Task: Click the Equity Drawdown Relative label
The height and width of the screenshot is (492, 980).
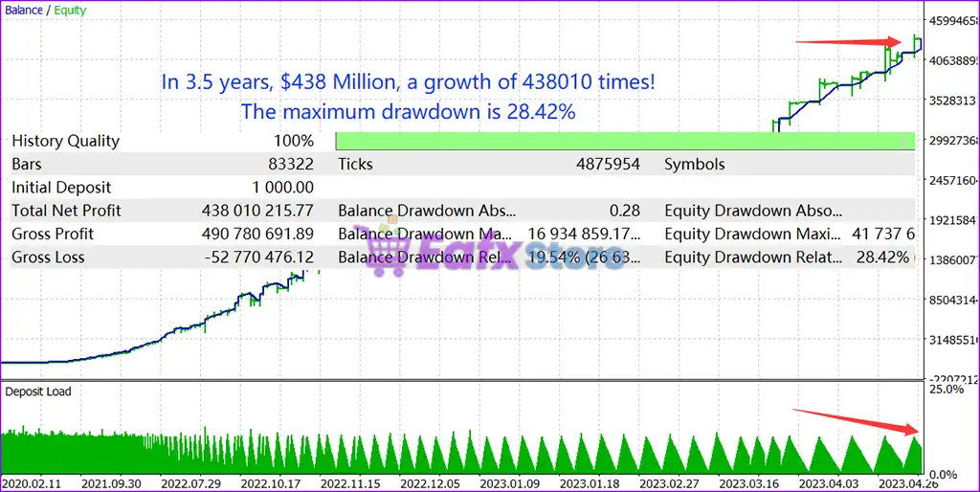Action: pyautogui.click(x=753, y=257)
